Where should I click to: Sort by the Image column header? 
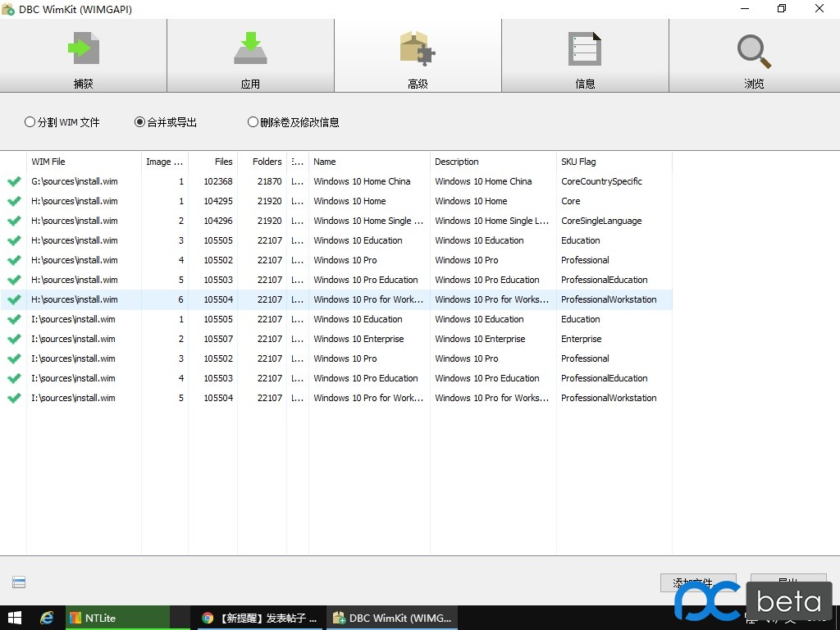point(164,162)
